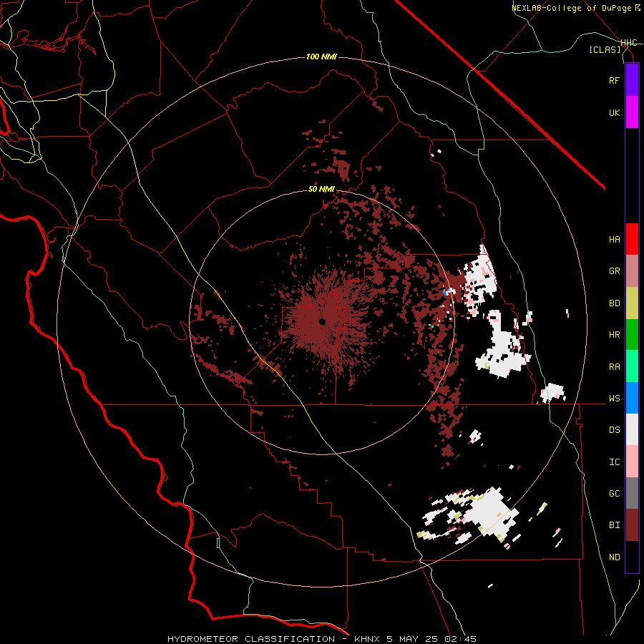644x644 pixels.
Task: Click the HR green legend swatch
Action: 632,335
